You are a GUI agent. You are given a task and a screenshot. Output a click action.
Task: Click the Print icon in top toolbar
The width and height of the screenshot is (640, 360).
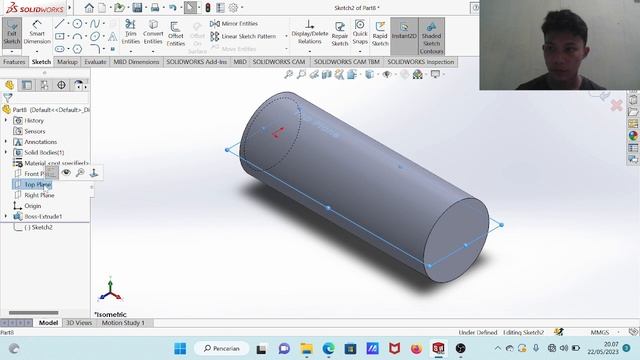[155, 7]
